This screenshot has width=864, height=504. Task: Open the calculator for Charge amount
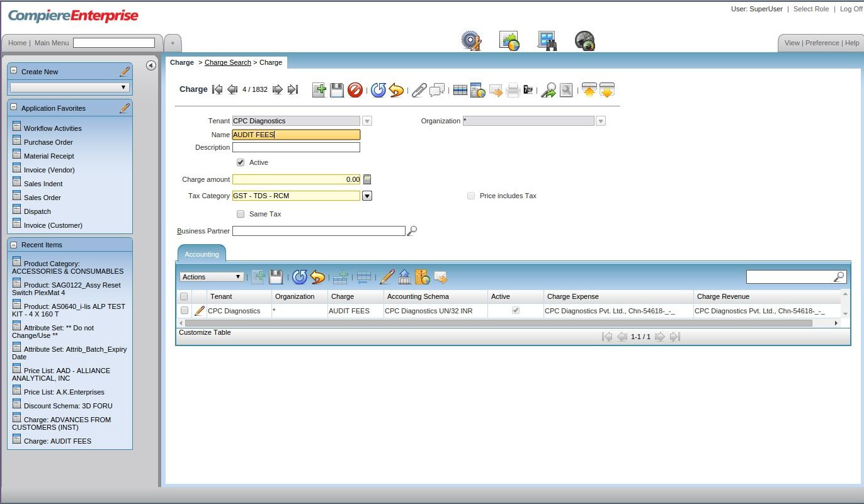coord(367,179)
